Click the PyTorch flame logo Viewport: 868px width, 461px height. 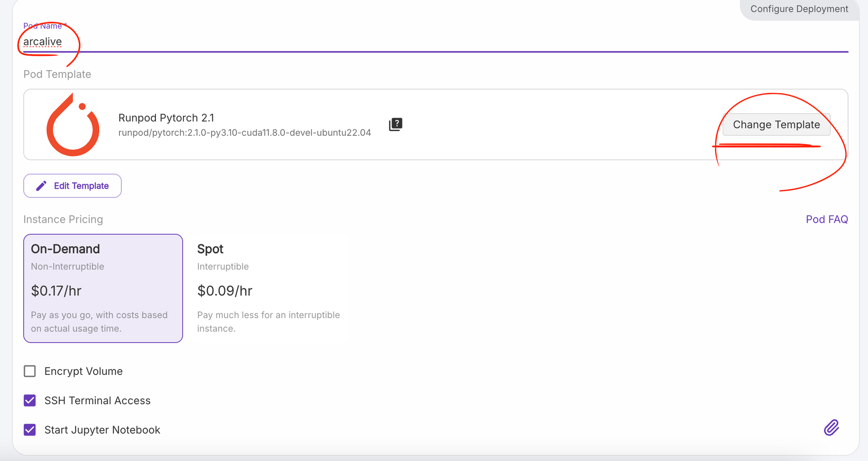tap(73, 124)
